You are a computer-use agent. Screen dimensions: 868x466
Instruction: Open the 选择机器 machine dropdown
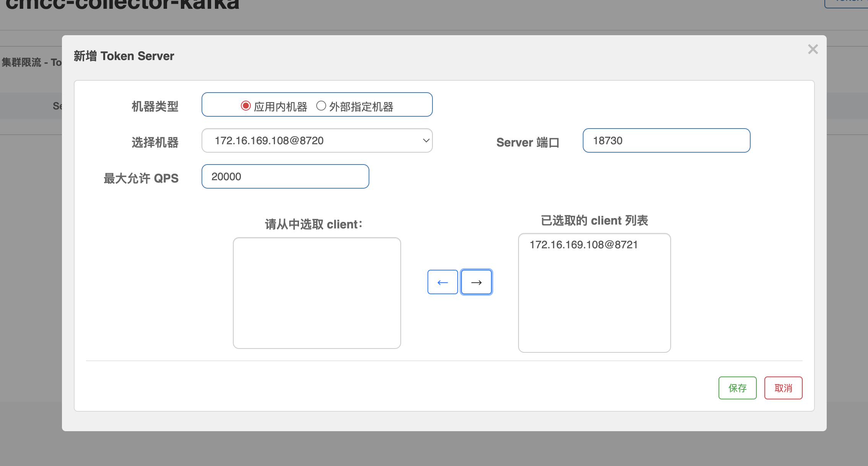(317, 141)
